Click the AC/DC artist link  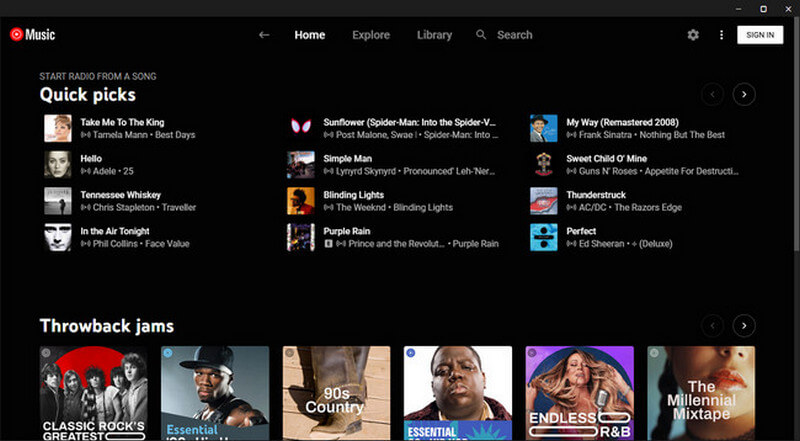point(593,208)
